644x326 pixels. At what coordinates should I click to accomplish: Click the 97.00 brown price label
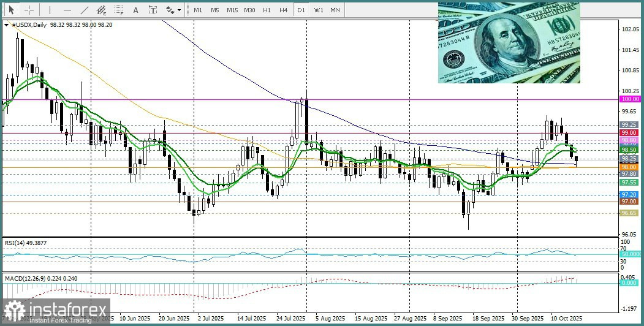(630, 202)
